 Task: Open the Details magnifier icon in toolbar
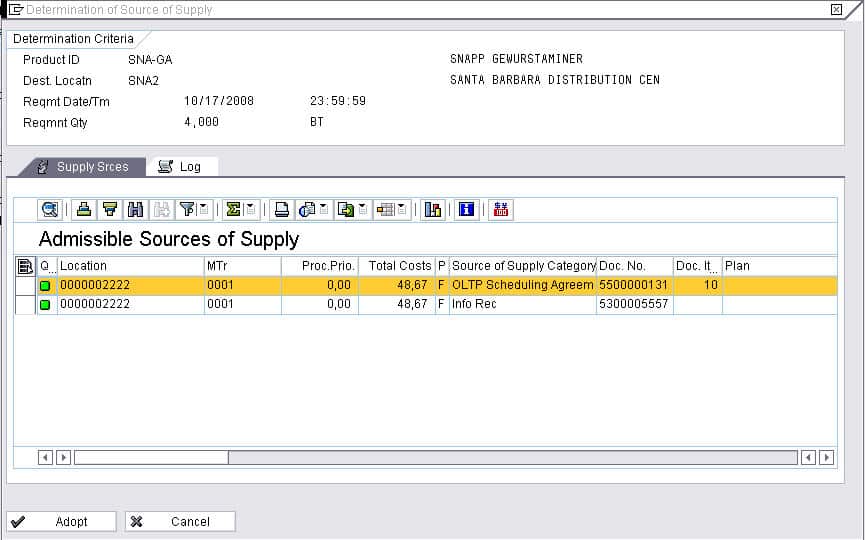click(x=49, y=209)
